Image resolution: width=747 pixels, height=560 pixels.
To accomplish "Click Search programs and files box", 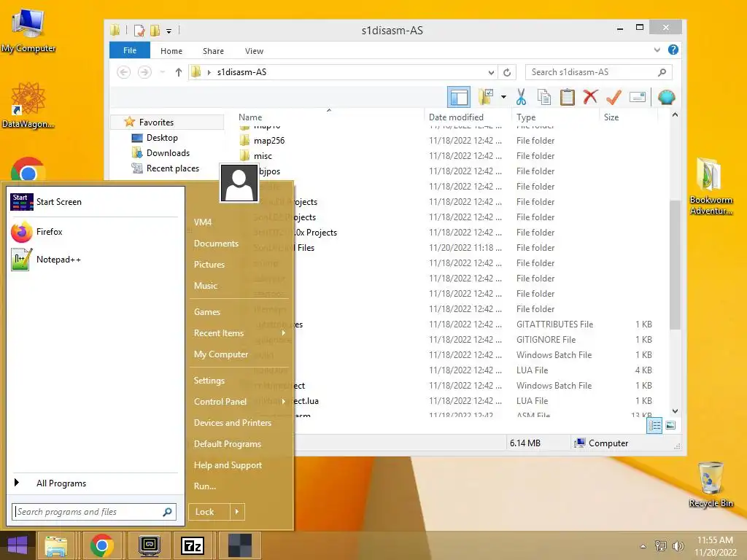I will click(94, 512).
